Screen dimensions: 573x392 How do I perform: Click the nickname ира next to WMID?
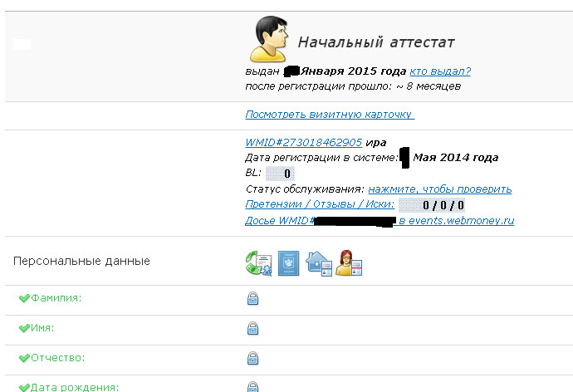click(x=376, y=143)
